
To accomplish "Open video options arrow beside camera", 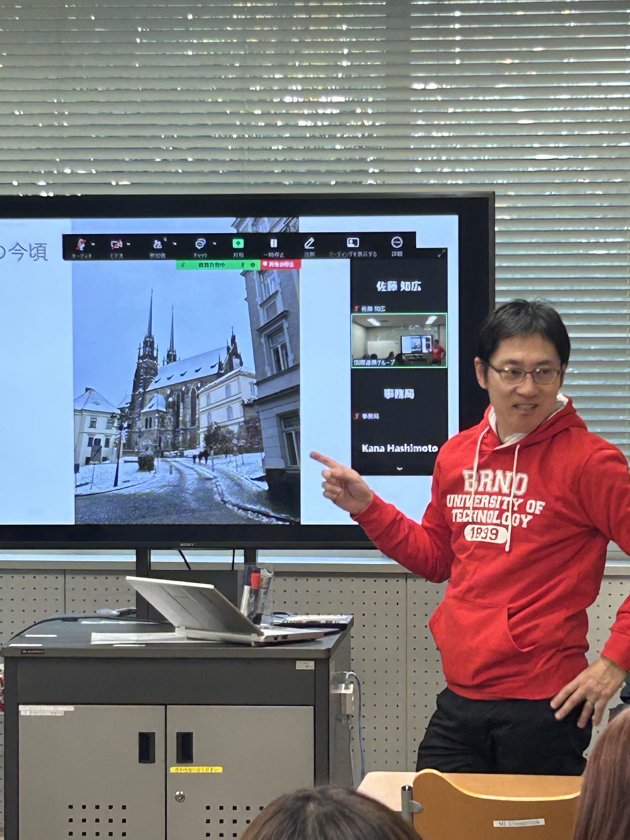I will tap(128, 244).
